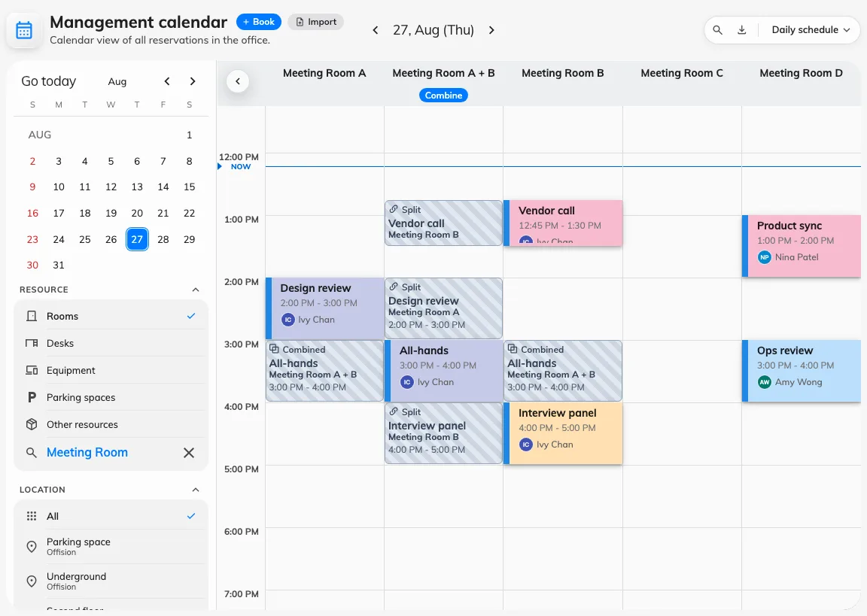The image size is (867, 616).
Task: Click the search icon beside Meeting Room filter
Action: coord(32,453)
